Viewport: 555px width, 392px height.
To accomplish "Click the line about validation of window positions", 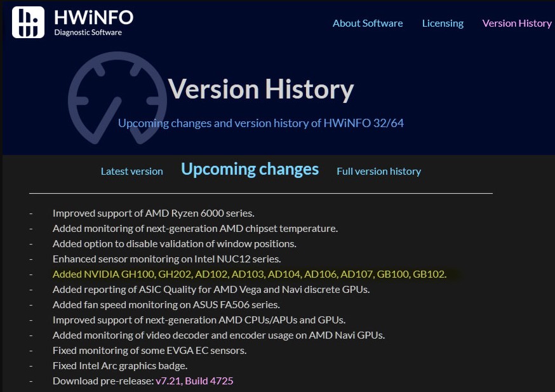I will pos(174,243).
